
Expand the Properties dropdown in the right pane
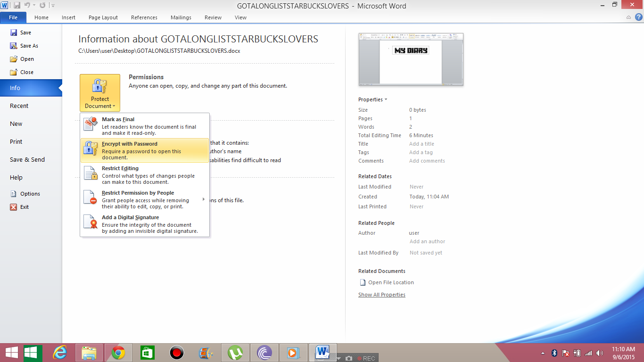[x=372, y=99]
